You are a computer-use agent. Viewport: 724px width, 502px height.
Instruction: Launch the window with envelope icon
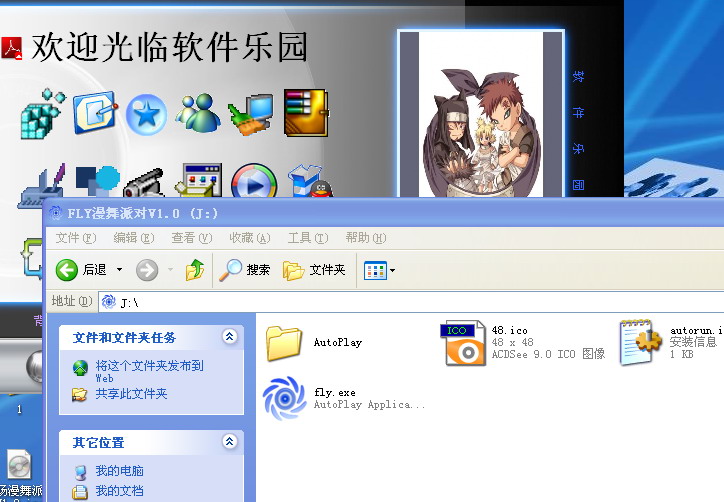(x=199, y=180)
